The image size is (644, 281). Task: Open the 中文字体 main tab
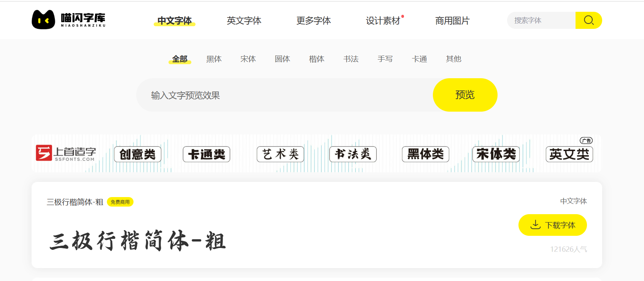175,21
